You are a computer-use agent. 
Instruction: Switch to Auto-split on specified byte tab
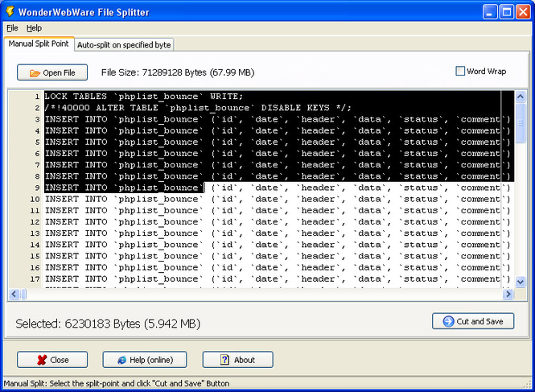[125, 45]
